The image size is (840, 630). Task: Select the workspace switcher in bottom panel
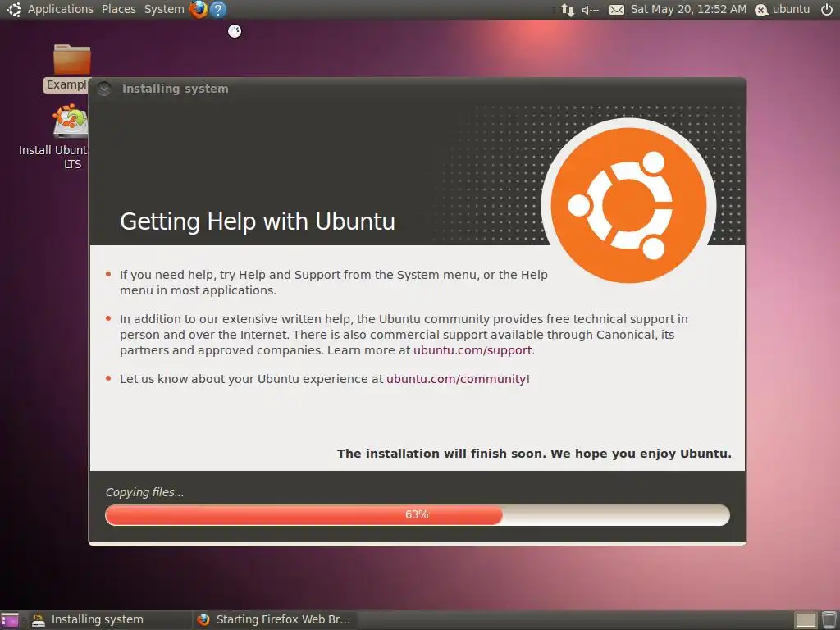pos(806,620)
